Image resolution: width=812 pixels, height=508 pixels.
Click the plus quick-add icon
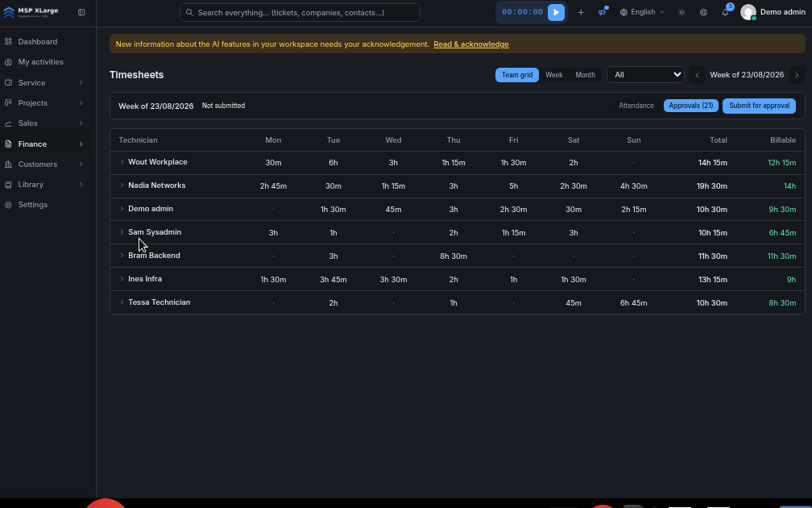point(581,12)
